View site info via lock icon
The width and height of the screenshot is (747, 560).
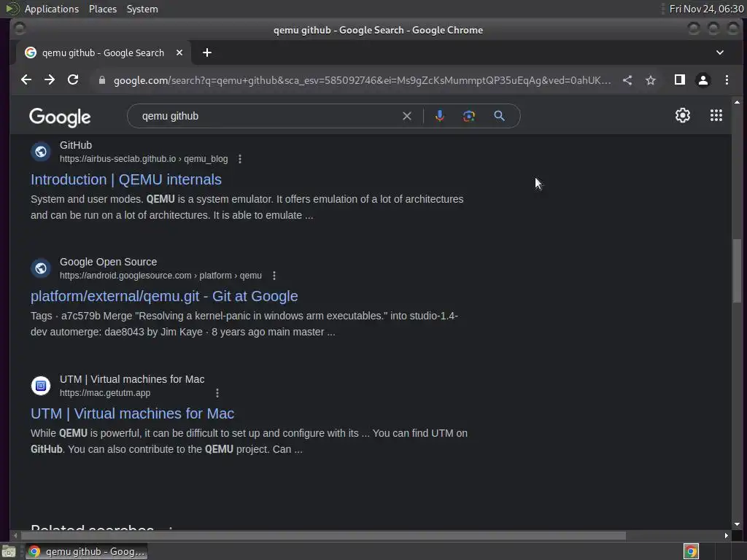point(101,80)
